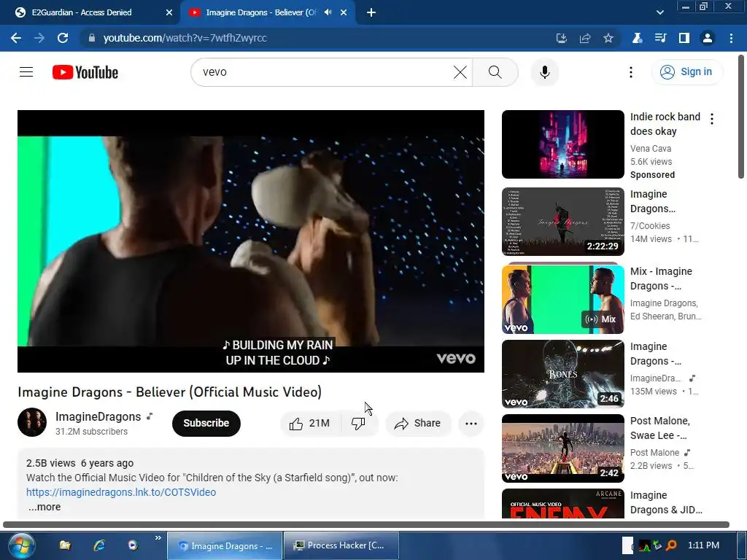Open magnifier icon in system tray

tap(671, 545)
